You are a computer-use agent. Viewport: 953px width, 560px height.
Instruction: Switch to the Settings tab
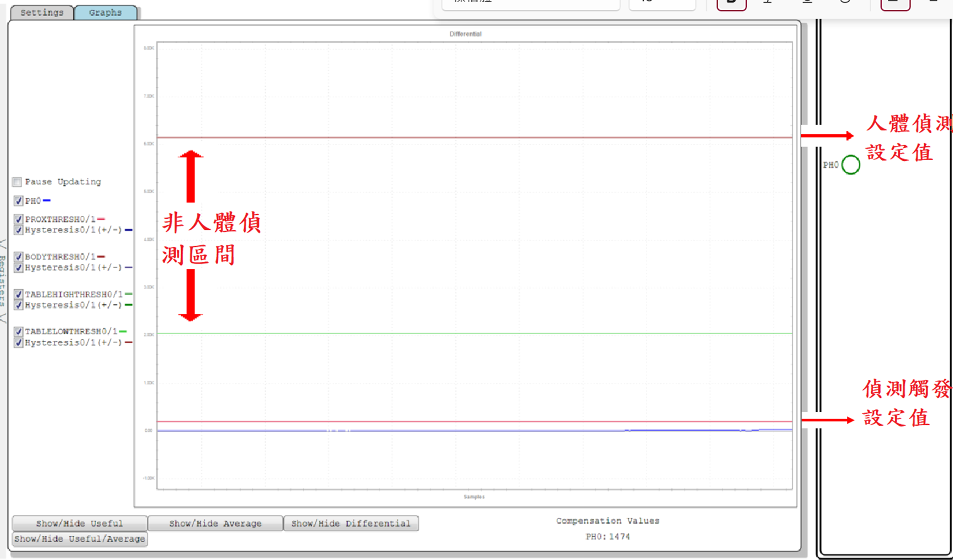(x=41, y=12)
